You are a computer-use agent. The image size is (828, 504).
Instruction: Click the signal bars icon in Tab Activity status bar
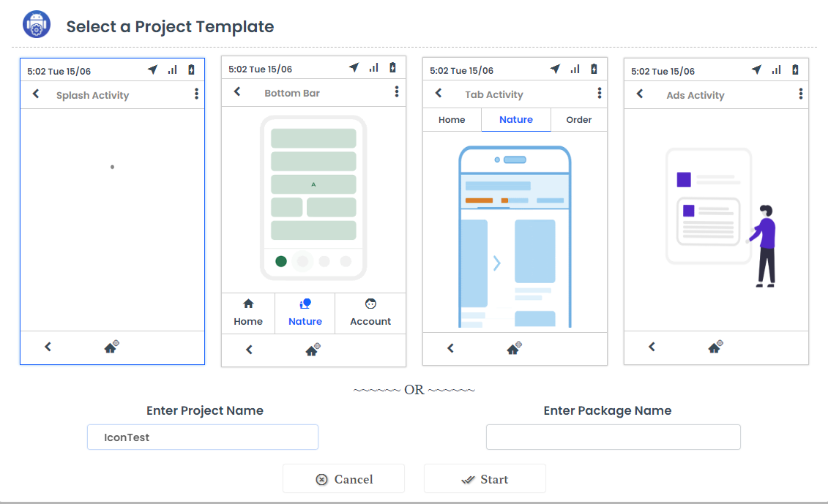575,69
